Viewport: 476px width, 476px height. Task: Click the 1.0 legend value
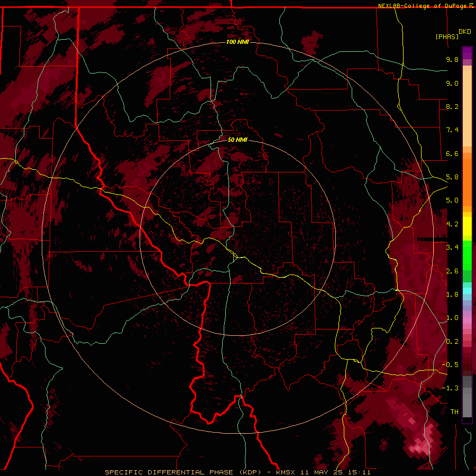coord(452,318)
